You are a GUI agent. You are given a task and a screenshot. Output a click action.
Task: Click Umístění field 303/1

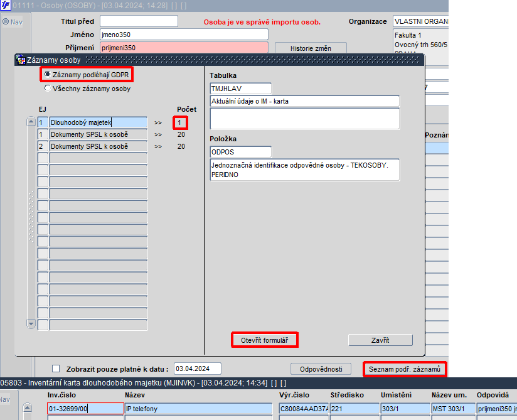(x=405, y=409)
